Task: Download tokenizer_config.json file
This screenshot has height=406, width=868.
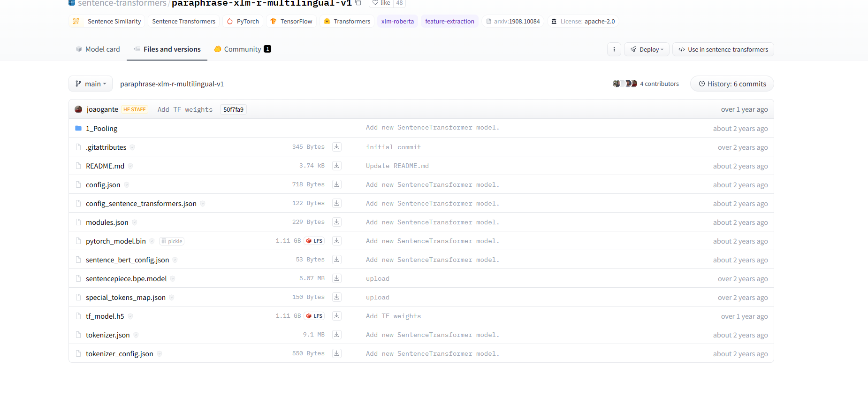Action: click(x=336, y=353)
